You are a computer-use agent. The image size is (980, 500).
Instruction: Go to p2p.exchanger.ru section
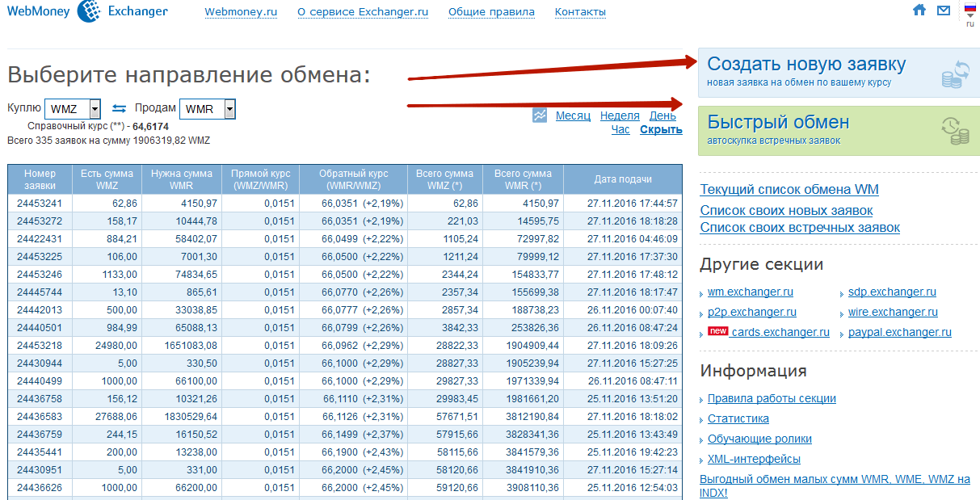pyautogui.click(x=752, y=313)
